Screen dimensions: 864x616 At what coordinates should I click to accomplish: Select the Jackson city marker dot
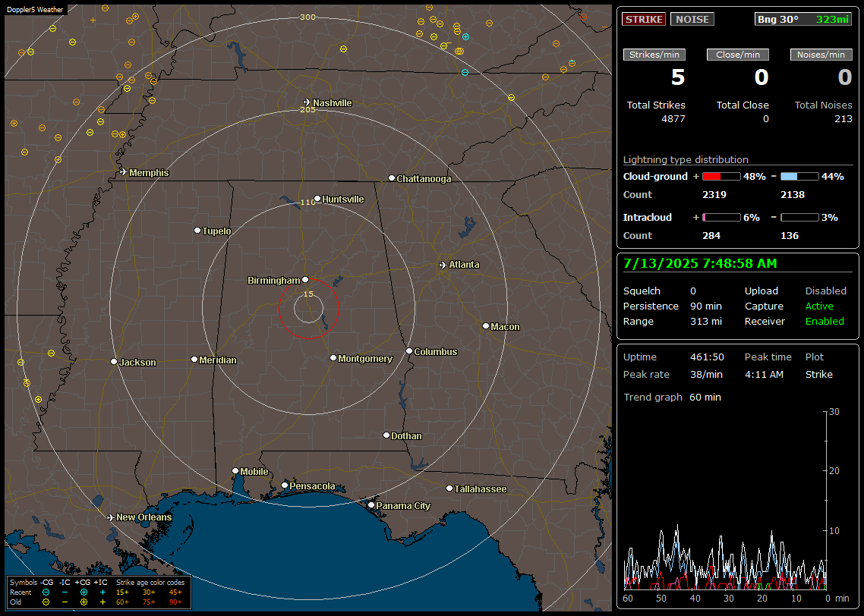click(x=114, y=362)
